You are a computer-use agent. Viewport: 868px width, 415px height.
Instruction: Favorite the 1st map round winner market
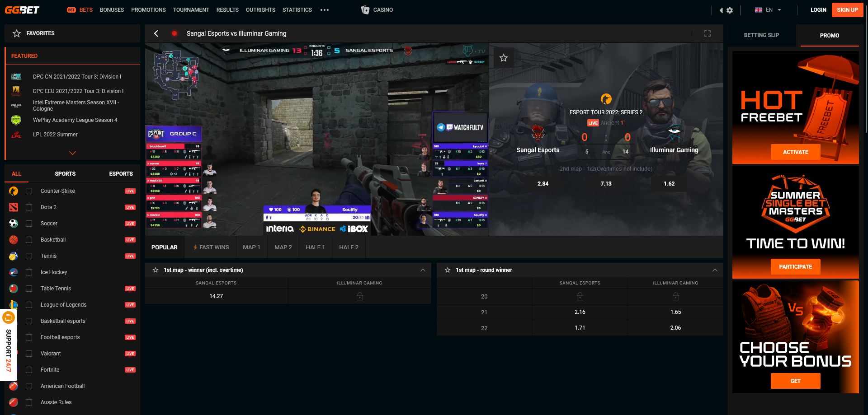(448, 270)
